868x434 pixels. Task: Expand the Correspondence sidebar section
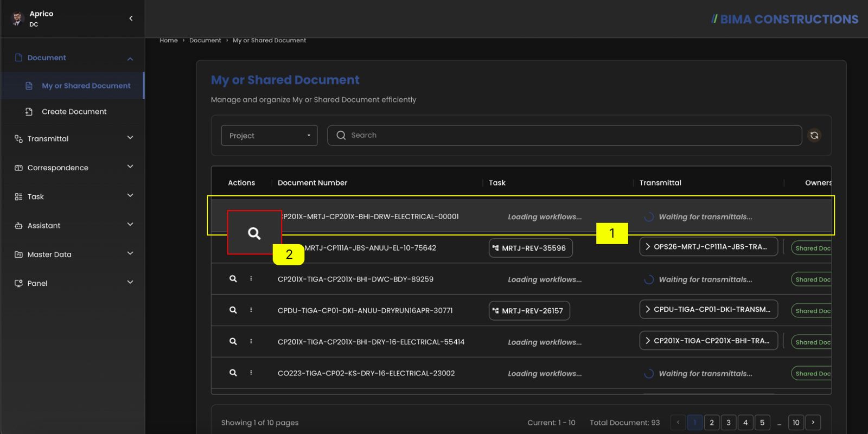pos(130,167)
